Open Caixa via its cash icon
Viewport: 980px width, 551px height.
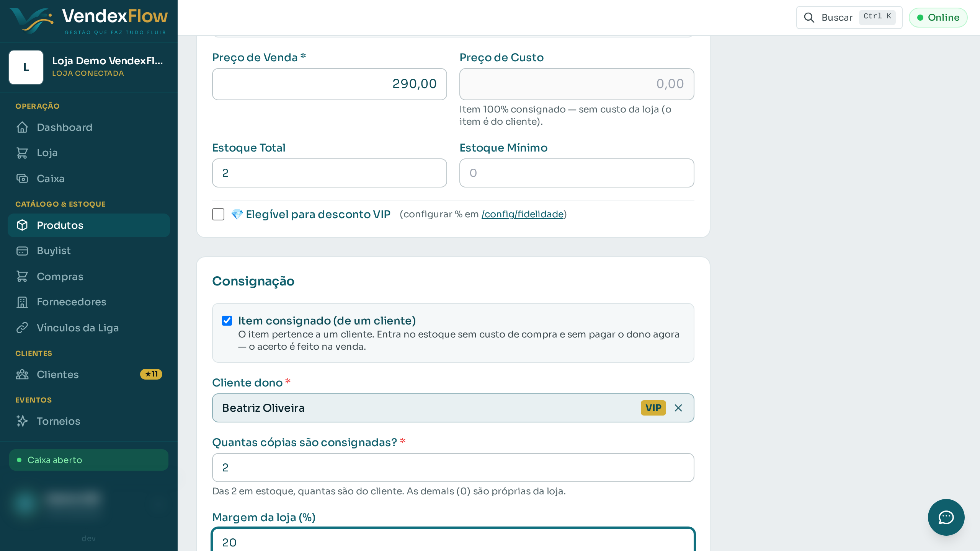pyautogui.click(x=22, y=178)
